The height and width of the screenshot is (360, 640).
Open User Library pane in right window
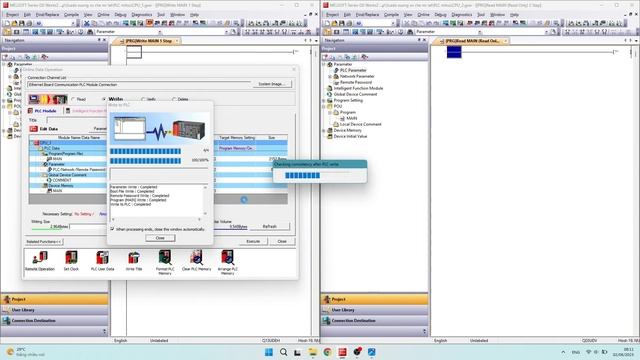pyautogui.click(x=374, y=310)
